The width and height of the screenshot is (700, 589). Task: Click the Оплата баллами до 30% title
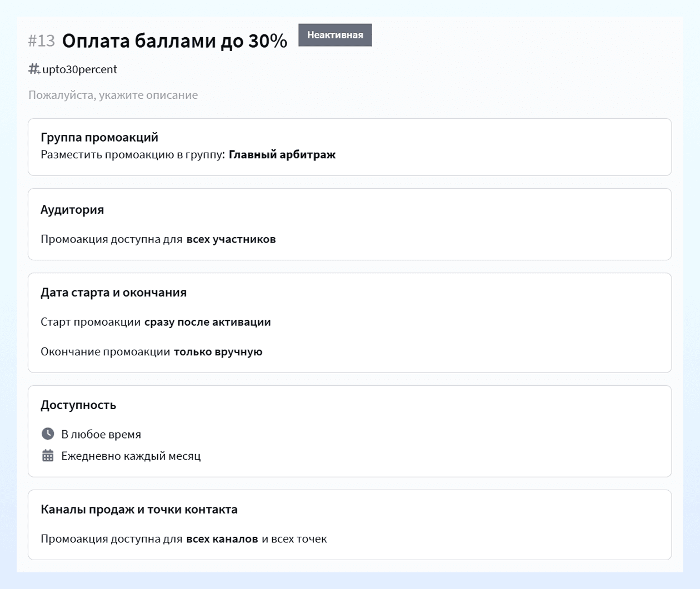(174, 41)
